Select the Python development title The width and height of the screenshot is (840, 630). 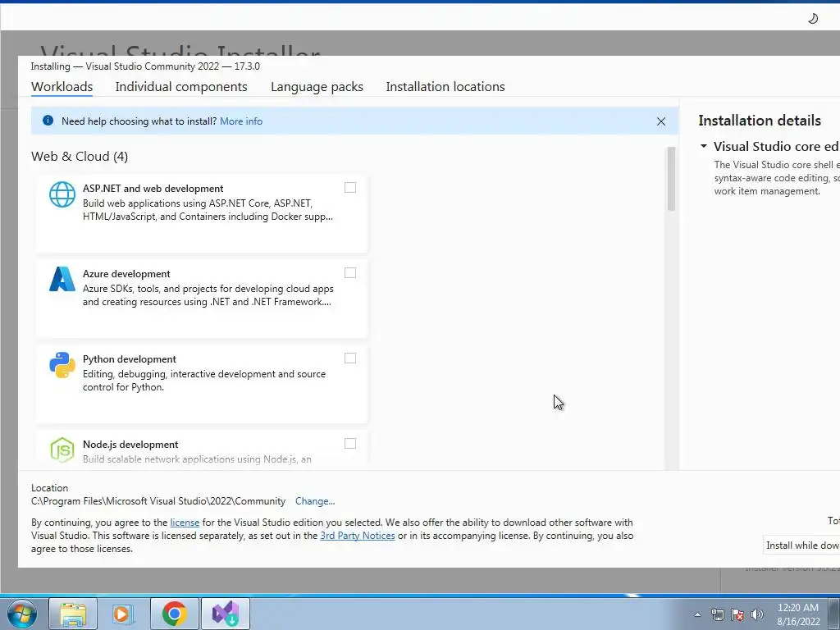click(129, 359)
